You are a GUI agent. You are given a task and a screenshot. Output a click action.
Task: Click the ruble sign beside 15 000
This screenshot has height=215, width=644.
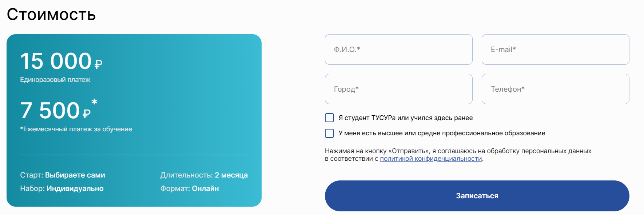click(x=98, y=64)
